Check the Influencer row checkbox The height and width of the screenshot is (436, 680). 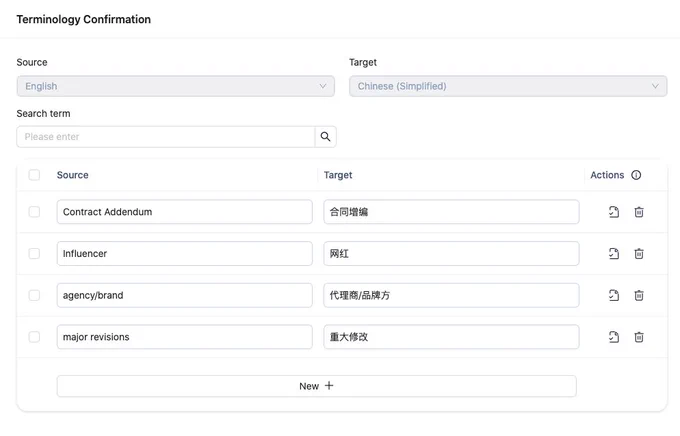[34, 253]
